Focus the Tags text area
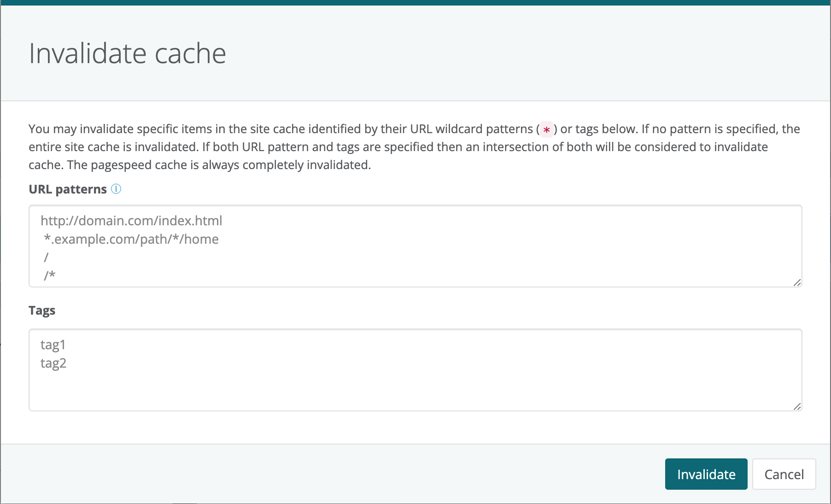831x504 pixels. (x=415, y=382)
